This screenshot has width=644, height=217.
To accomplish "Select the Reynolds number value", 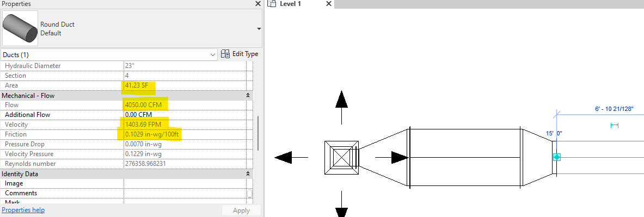I will pyautogui.click(x=145, y=164).
